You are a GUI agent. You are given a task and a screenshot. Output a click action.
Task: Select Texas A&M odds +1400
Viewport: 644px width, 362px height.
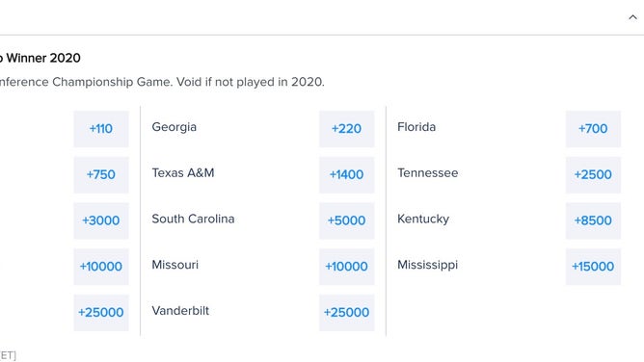pyautogui.click(x=347, y=174)
